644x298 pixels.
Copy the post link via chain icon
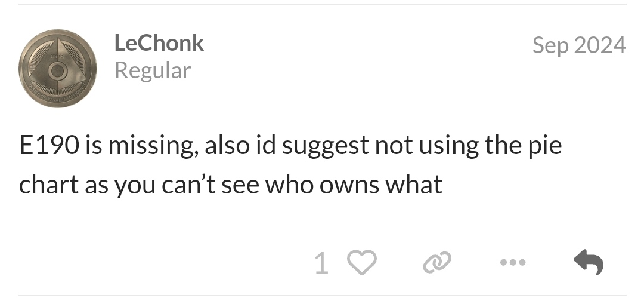(x=437, y=262)
